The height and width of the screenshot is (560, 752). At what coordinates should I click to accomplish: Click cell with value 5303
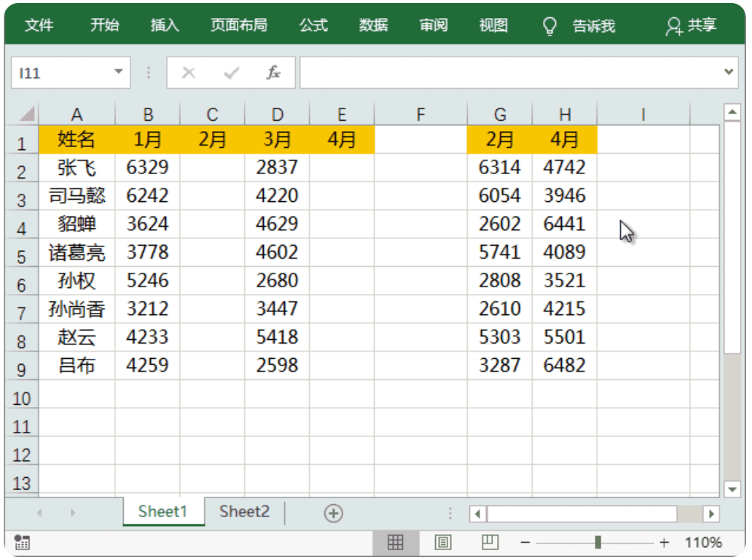pyautogui.click(x=500, y=337)
